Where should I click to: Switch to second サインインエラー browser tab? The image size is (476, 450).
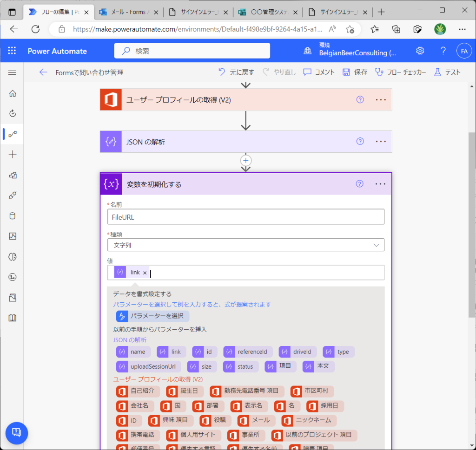pyautogui.click(x=338, y=12)
